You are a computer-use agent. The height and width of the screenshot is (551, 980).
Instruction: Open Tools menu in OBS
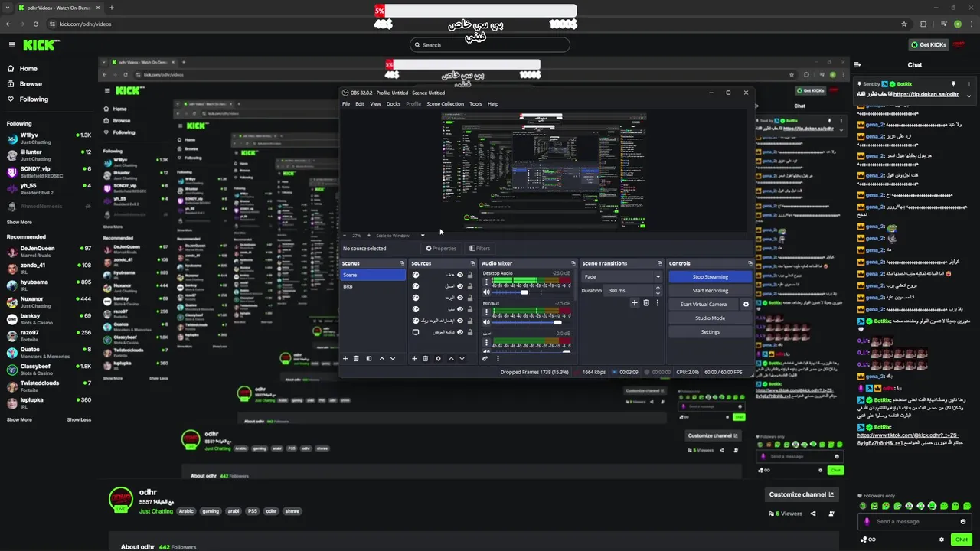[x=475, y=103]
